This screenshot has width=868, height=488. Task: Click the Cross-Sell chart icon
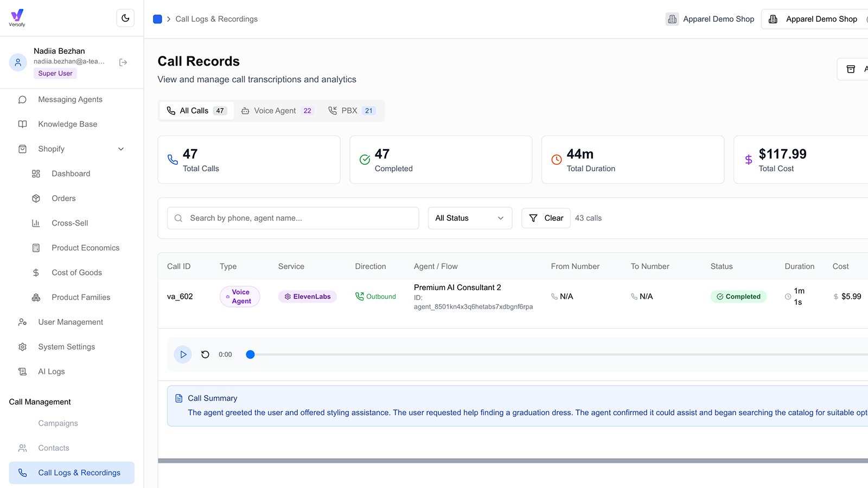pyautogui.click(x=36, y=223)
